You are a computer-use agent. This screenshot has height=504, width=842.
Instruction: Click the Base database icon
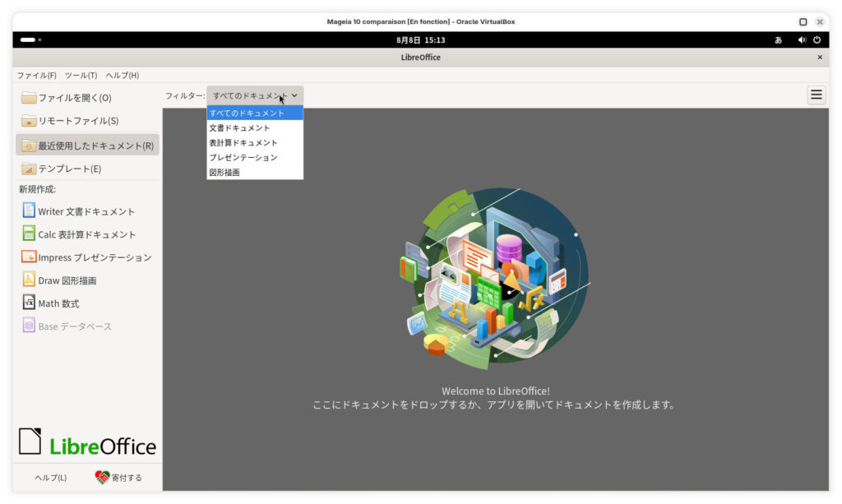click(x=29, y=326)
